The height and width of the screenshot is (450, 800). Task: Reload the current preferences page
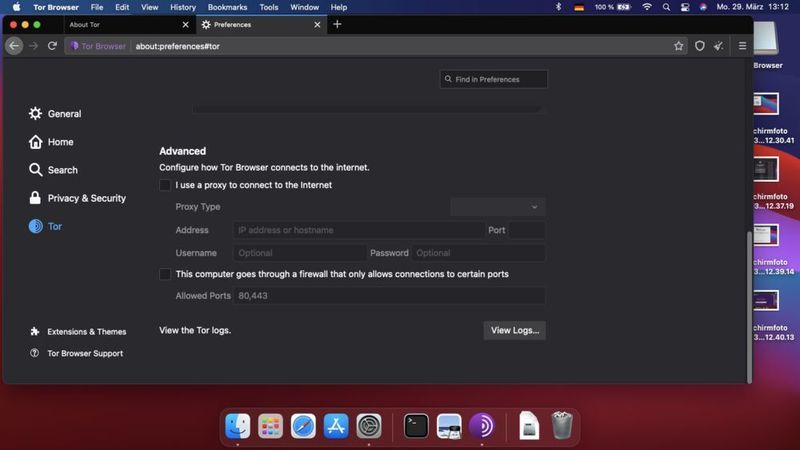click(52, 46)
